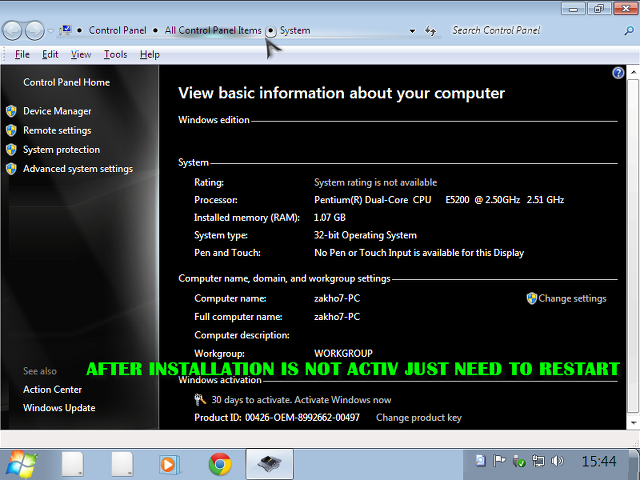Open Remote settings link
Image resolution: width=640 pixels, height=480 pixels.
coord(57,131)
